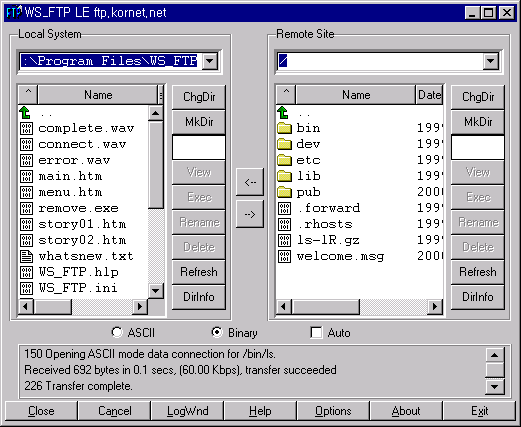Click the dev folder icon
521x427 pixels.
tap(284, 144)
